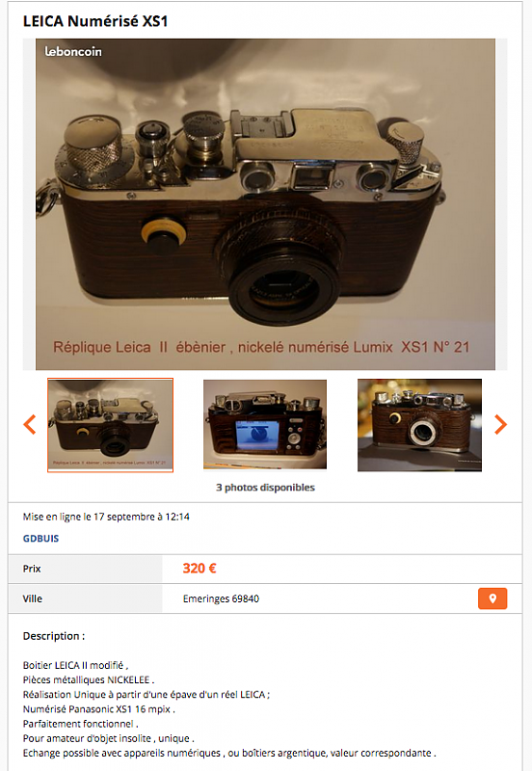
Task: Click the "3 photos disponibles" label
Action: tap(265, 488)
